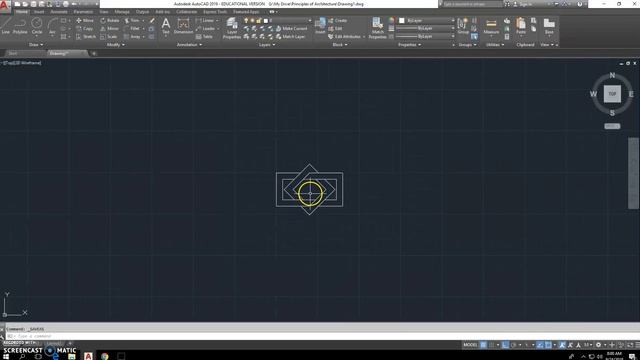The height and width of the screenshot is (360, 640).
Task: Expand the Block panel
Action: (340, 44)
